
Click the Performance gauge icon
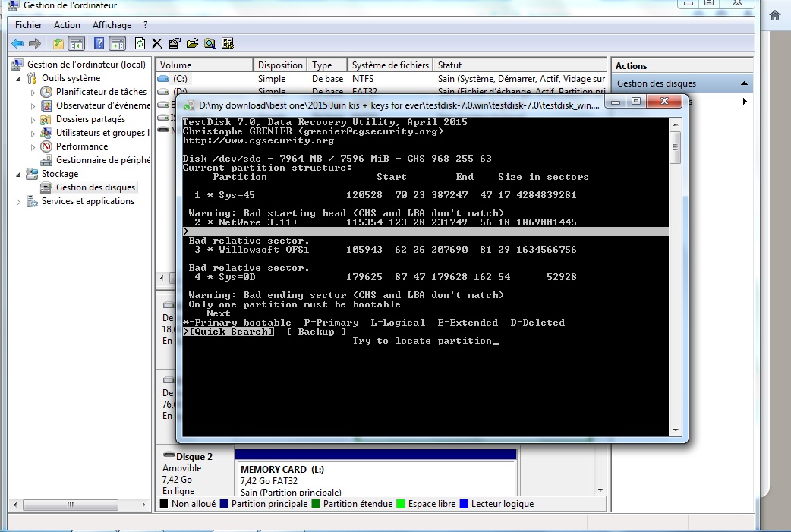click(x=46, y=146)
